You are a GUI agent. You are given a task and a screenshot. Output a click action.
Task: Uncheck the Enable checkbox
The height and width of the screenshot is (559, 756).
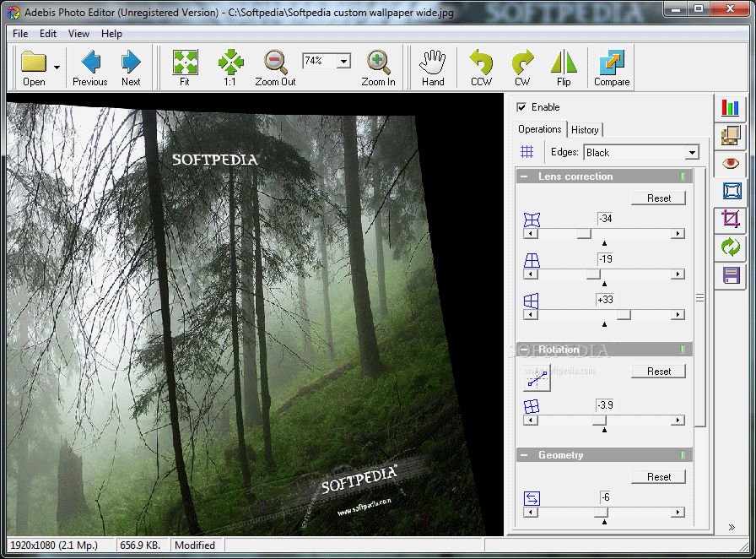pyautogui.click(x=521, y=107)
